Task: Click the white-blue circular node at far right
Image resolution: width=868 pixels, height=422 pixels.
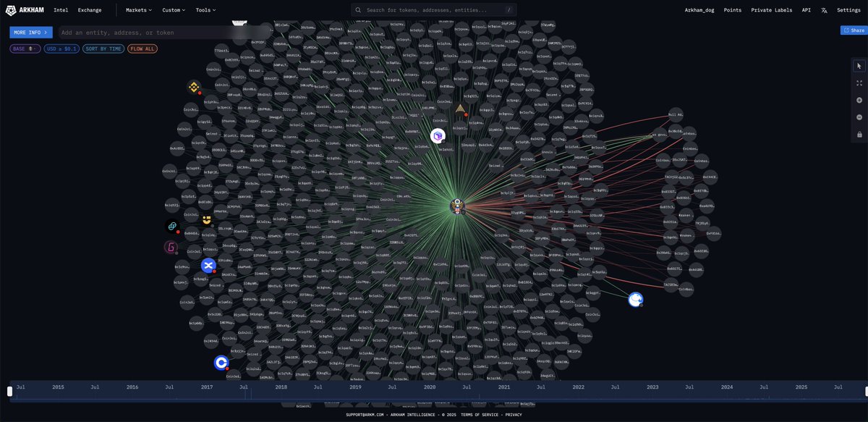Action: click(636, 300)
